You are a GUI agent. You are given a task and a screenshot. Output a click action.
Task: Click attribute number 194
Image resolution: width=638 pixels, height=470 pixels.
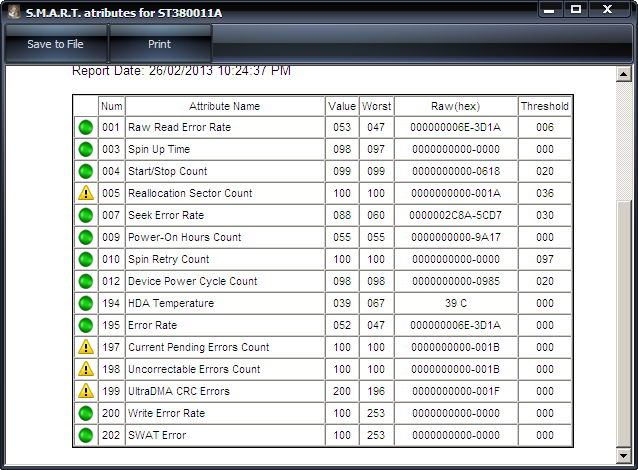click(x=111, y=303)
